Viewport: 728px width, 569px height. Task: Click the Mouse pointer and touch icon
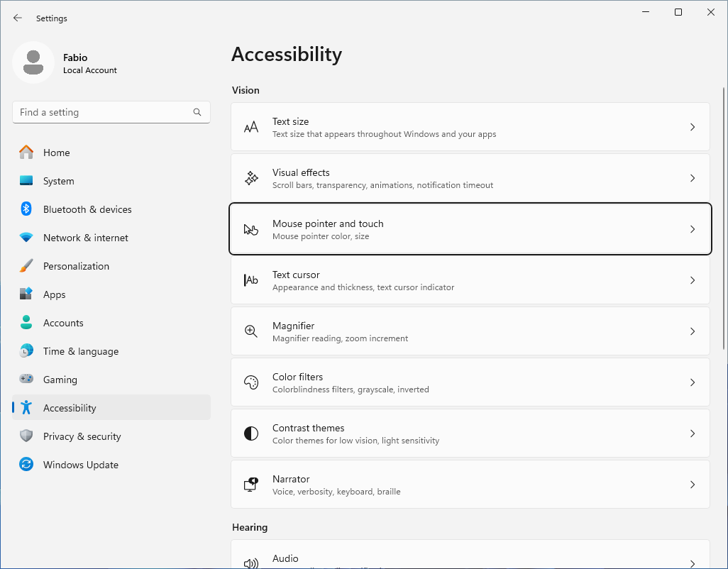pyautogui.click(x=251, y=229)
